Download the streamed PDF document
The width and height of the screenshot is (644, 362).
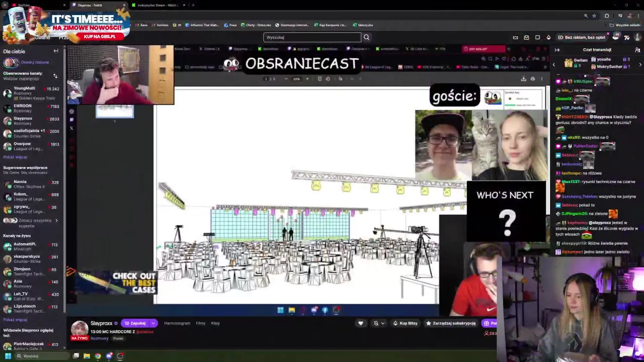coord(523,78)
